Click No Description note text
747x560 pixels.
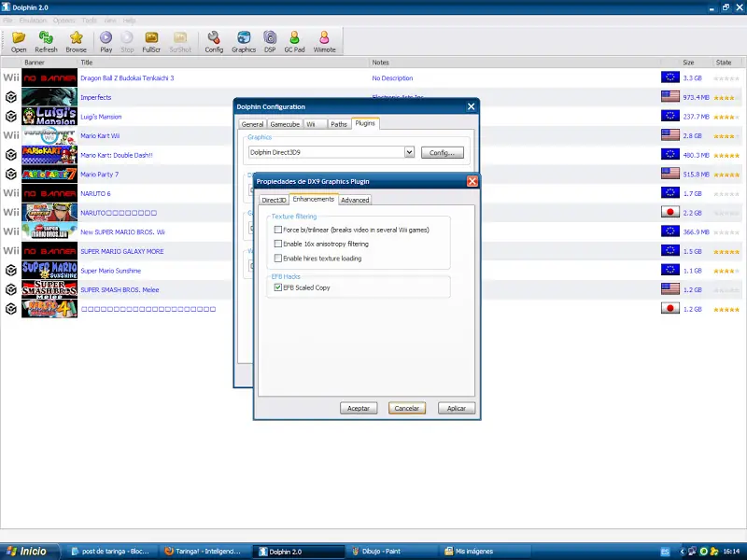coord(392,78)
